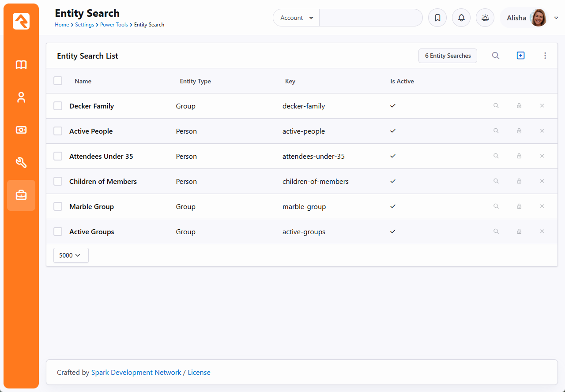Open the finance money icon in sidebar
This screenshot has width=565, height=392.
tap(21, 130)
